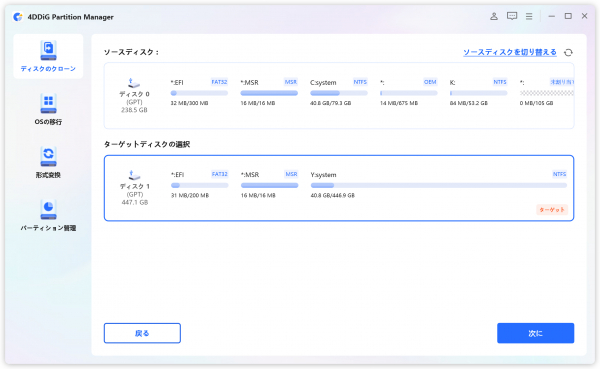The image size is (600, 369).
Task: Click the switch source disk link (ソースディスクを切り替える)
Action: pyautogui.click(x=510, y=52)
